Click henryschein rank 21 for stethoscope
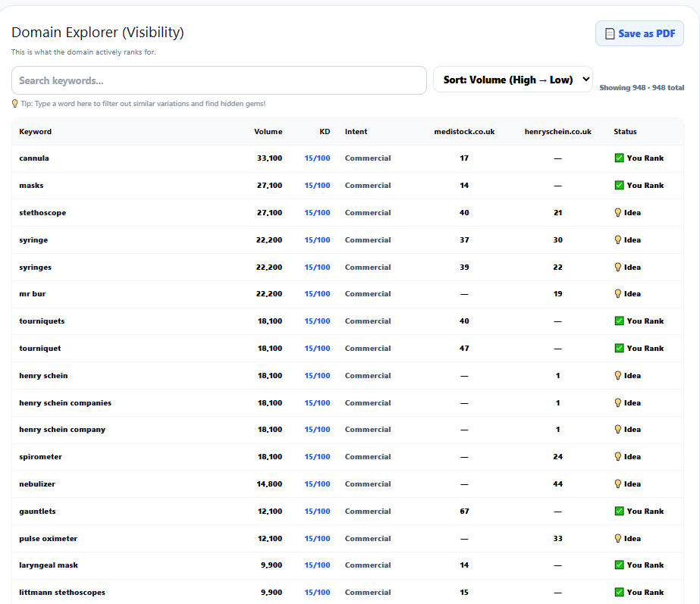 pos(557,212)
